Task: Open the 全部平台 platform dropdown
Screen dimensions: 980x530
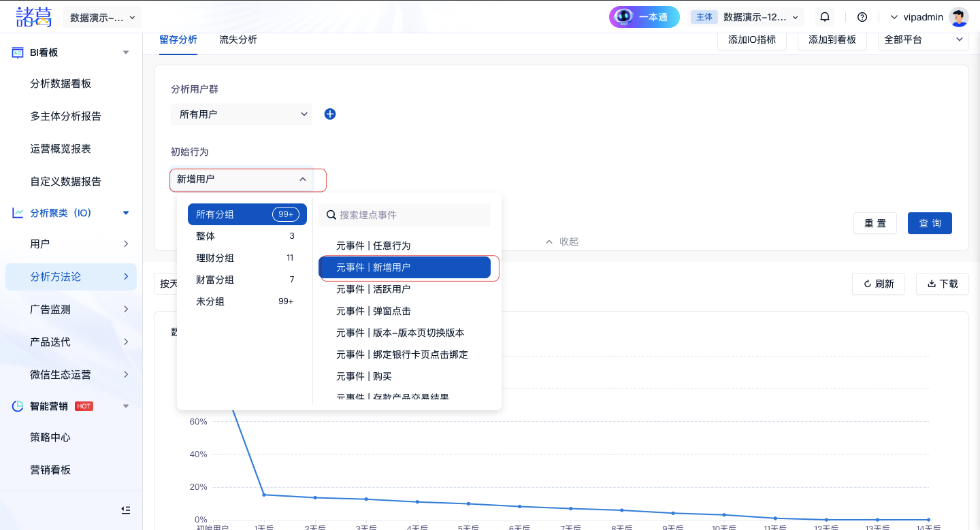Action: click(x=923, y=39)
